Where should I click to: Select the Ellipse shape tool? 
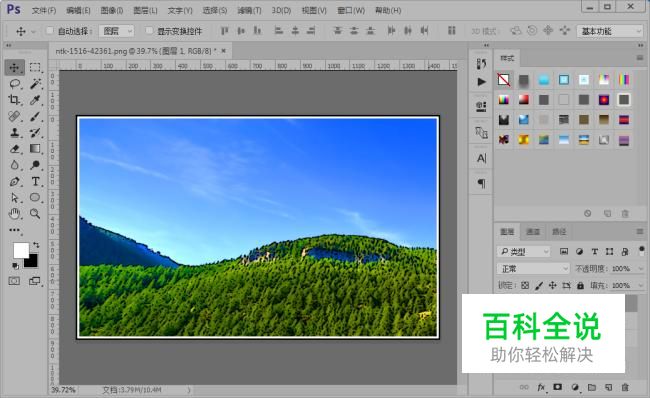(x=35, y=198)
